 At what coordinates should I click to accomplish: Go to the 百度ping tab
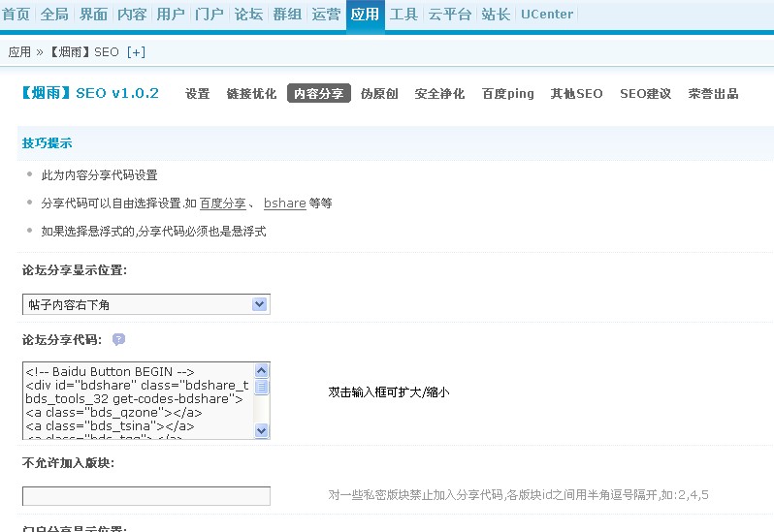click(x=507, y=94)
